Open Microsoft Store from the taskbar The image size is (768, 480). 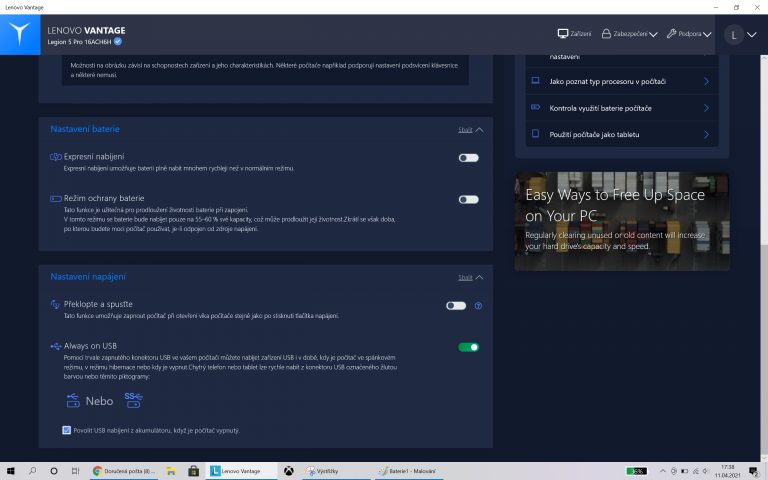coord(193,470)
